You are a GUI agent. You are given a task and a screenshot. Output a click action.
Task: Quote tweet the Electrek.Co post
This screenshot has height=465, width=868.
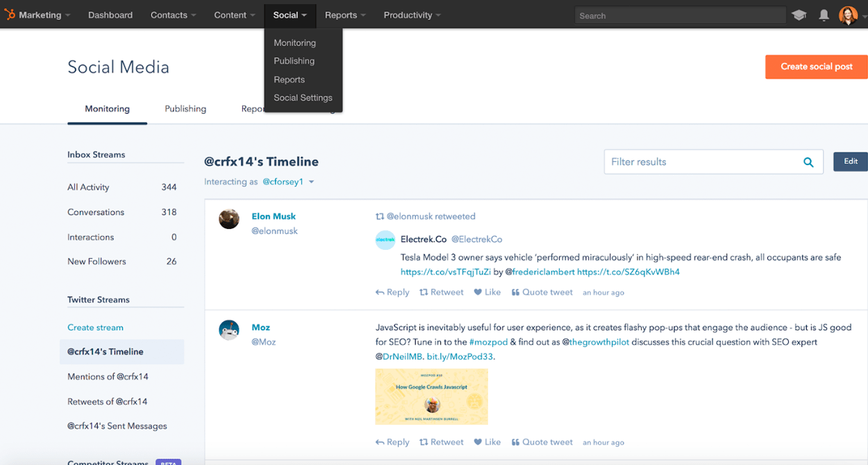click(x=542, y=292)
